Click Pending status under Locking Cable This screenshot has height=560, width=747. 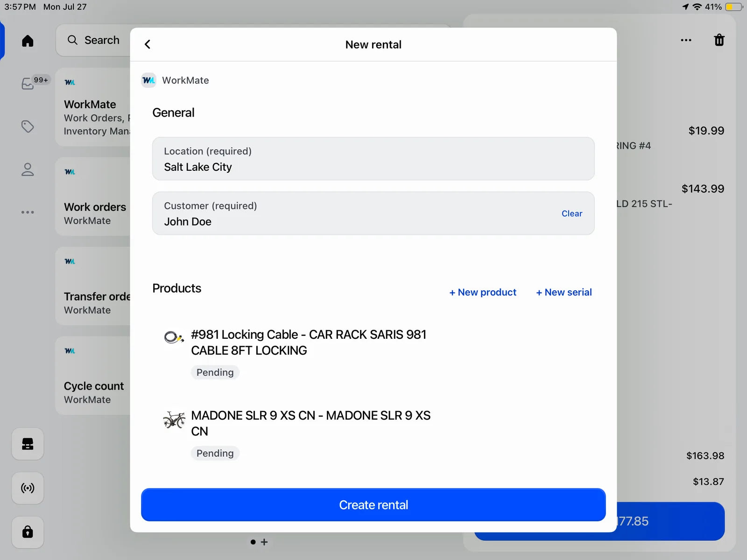(215, 372)
